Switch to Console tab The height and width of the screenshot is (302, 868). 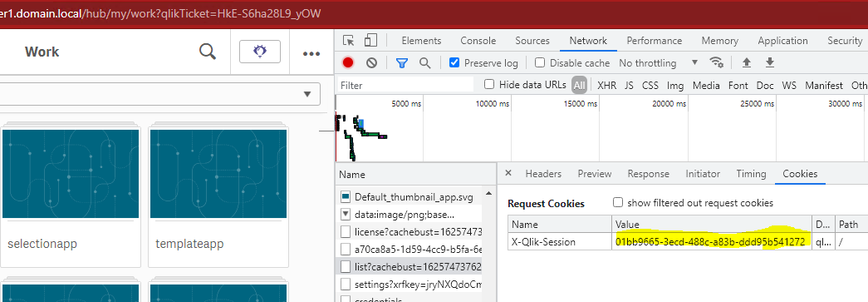[478, 41]
